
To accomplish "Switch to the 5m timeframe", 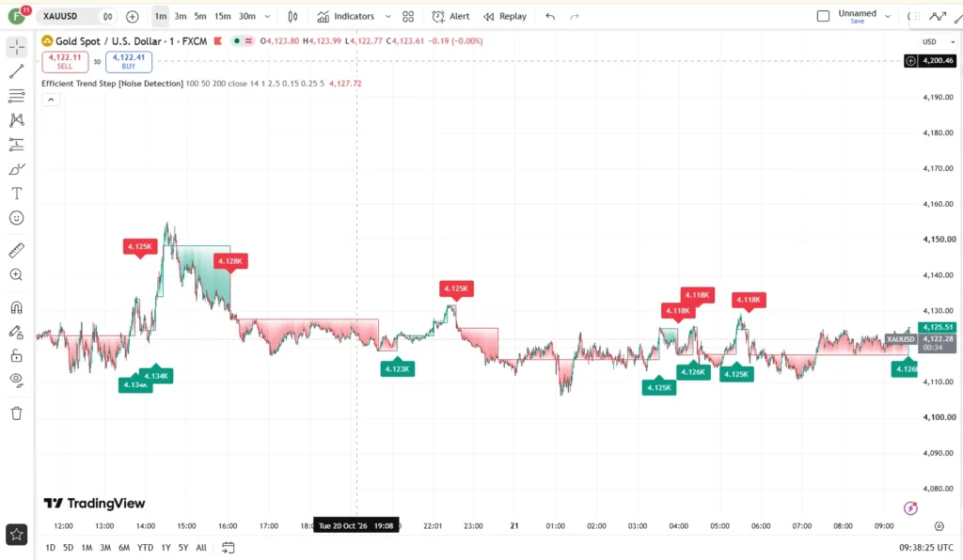I will point(200,17).
